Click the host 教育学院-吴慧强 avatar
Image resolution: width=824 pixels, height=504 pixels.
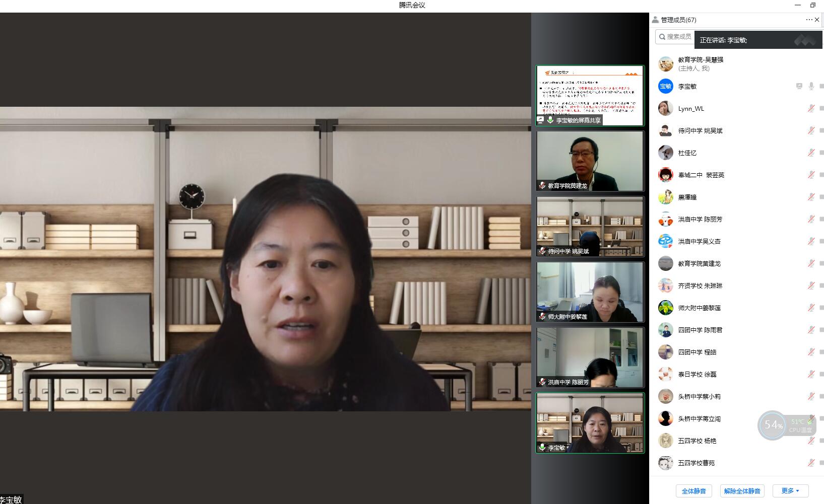[666, 64]
